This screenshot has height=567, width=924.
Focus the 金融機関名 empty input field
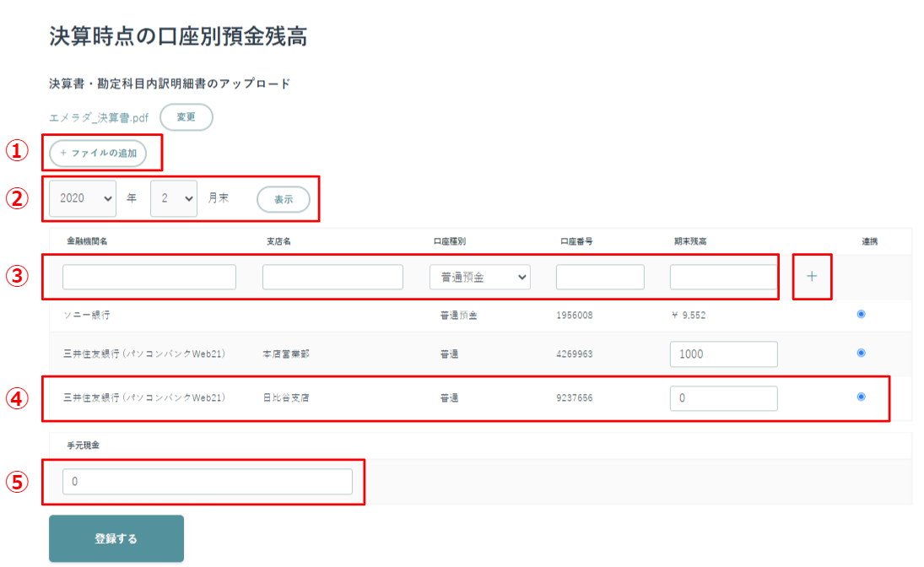149,277
